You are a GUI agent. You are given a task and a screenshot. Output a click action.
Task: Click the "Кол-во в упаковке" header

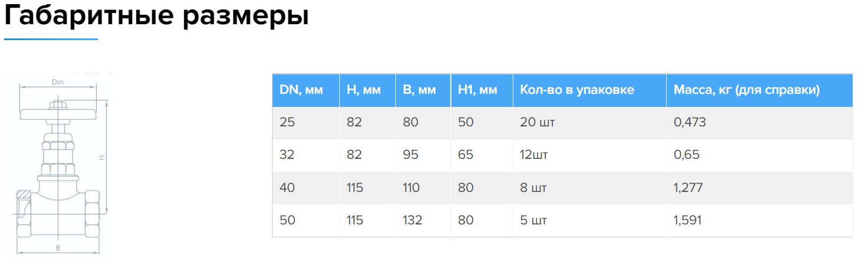(x=577, y=90)
